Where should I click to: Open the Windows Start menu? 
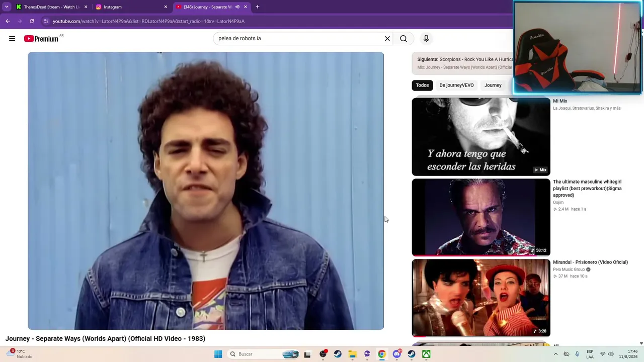point(218,354)
